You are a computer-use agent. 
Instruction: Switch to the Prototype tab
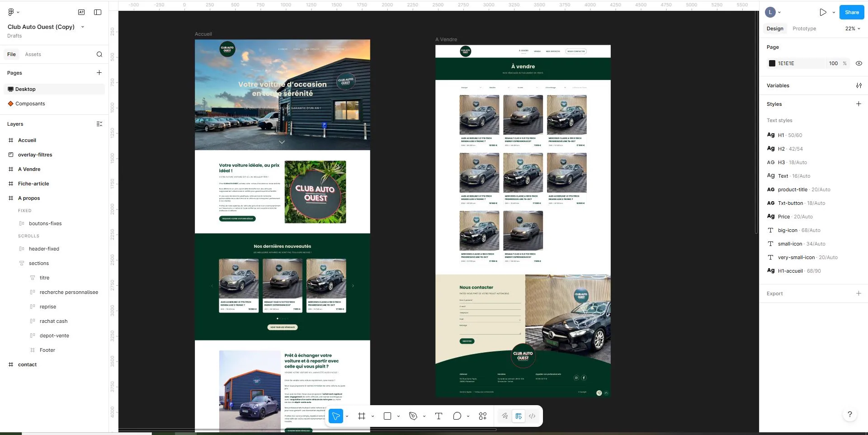[x=804, y=28]
